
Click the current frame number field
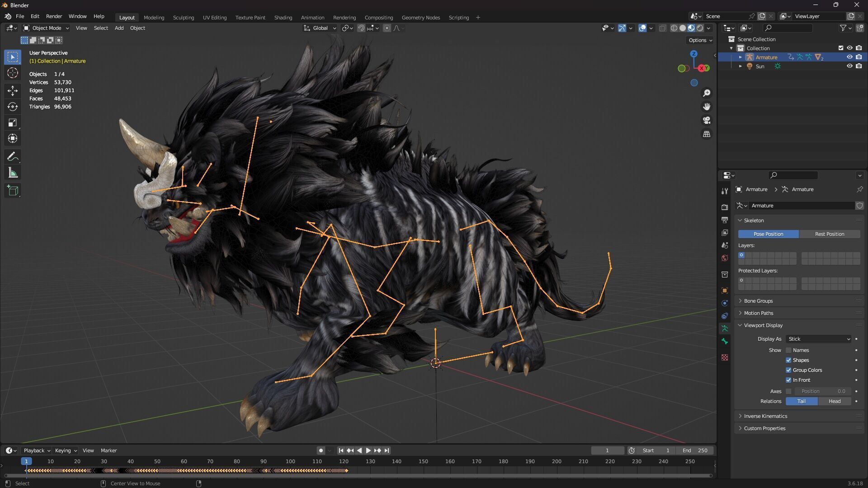(x=608, y=450)
